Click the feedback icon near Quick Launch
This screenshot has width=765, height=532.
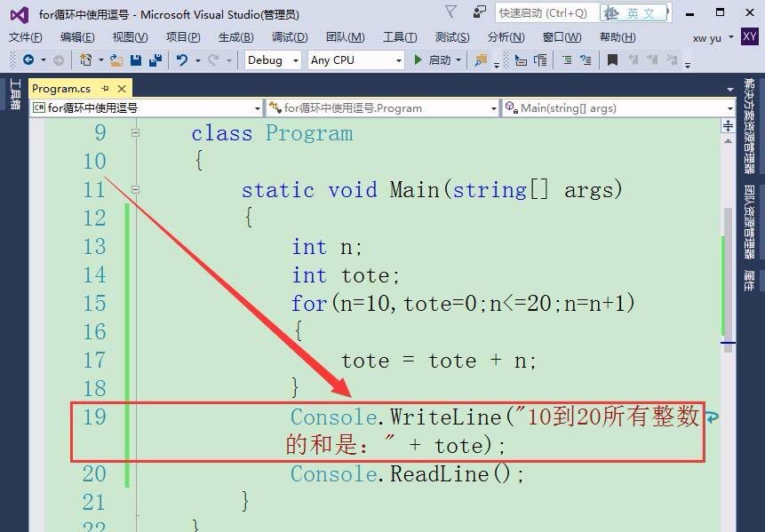(x=480, y=12)
